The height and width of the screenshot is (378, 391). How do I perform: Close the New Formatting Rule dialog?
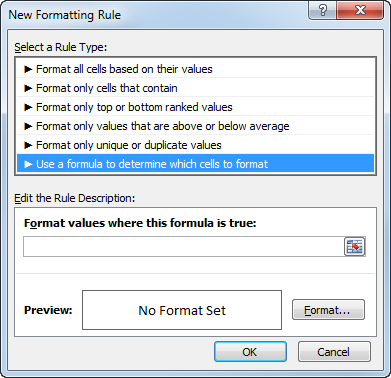coord(360,10)
